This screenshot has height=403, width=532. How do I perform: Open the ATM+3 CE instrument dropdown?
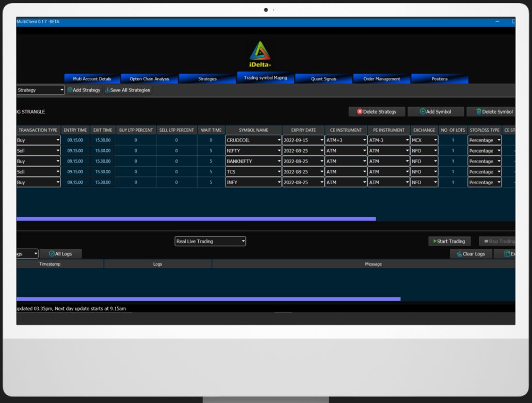(x=346, y=140)
